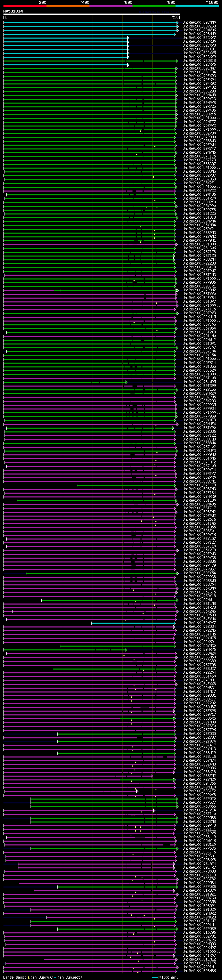
Task: Open hit UniRef100_B2CXV7
Action: pos(199,38)
